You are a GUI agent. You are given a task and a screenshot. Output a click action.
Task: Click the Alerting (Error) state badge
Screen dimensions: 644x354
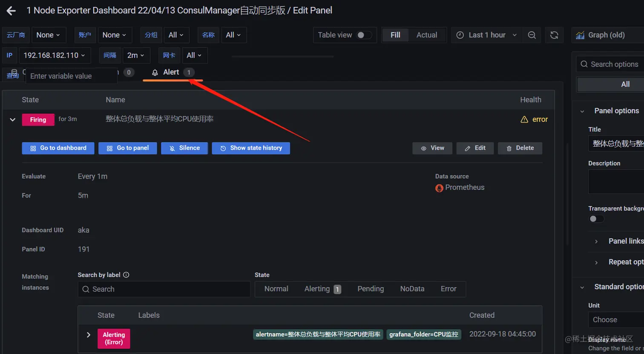pyautogui.click(x=114, y=339)
